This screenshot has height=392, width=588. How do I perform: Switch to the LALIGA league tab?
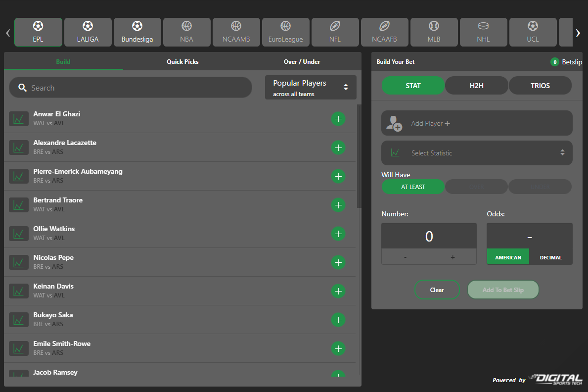tap(88, 32)
